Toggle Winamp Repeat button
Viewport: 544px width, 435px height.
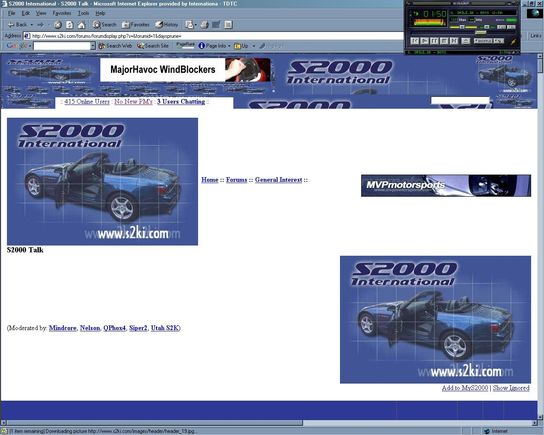coord(499,41)
